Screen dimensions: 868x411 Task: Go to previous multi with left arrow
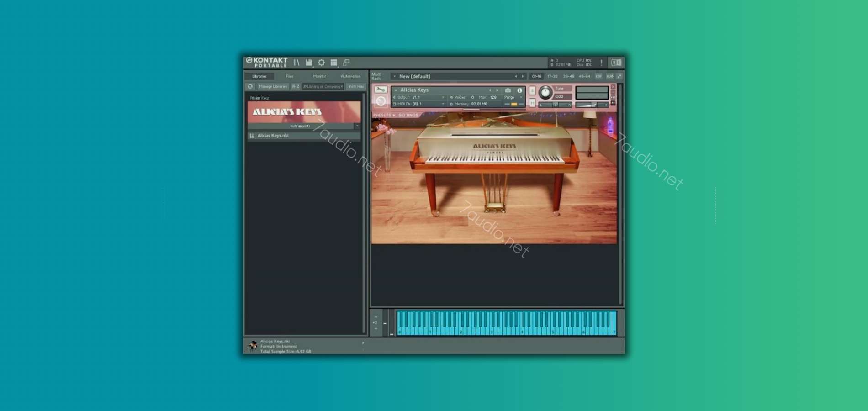(x=516, y=76)
